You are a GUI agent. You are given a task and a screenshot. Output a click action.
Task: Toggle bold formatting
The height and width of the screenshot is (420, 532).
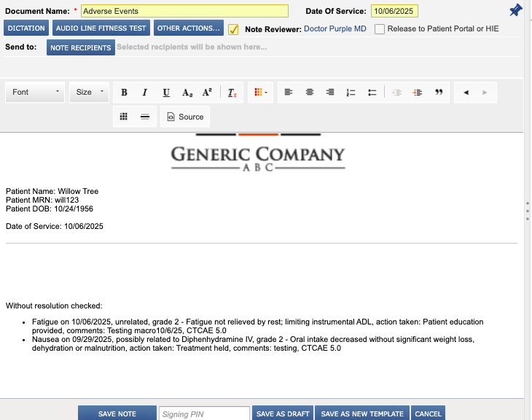(x=124, y=93)
